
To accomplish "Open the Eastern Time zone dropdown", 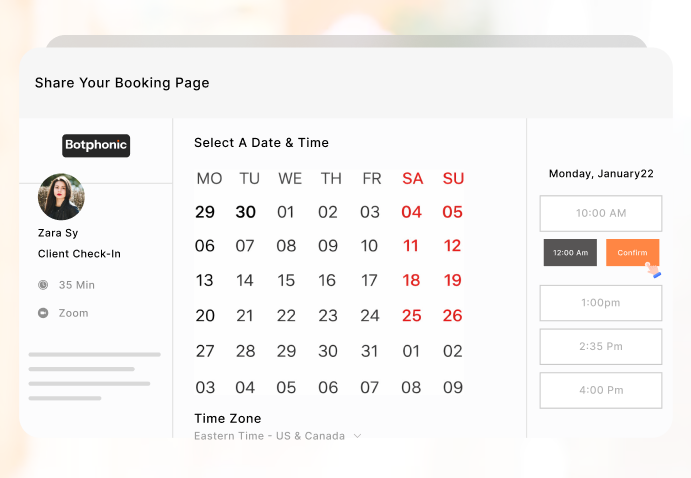I will point(278,436).
